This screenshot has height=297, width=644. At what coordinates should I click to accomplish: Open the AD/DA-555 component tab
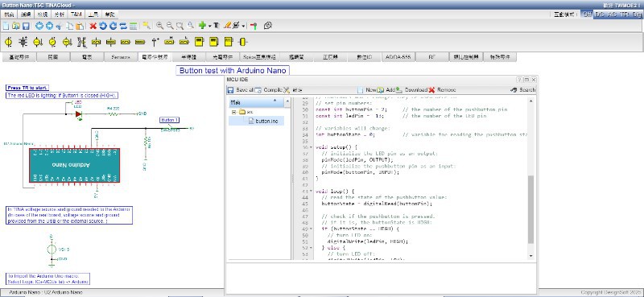(x=398, y=57)
